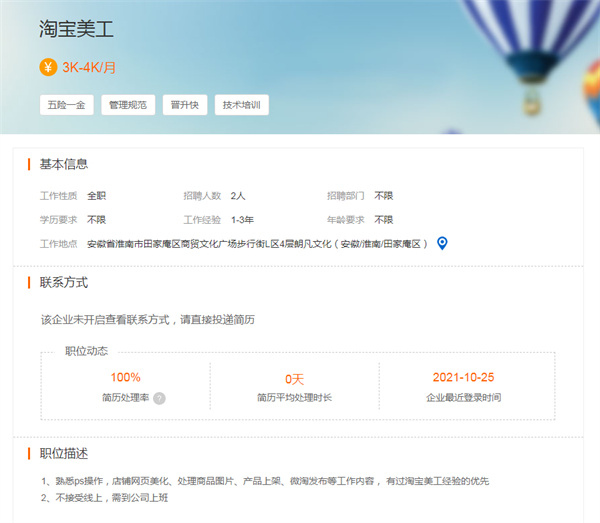Click the 招聘人数 label
Screen dimensions: 600x523
pyautogui.click(x=202, y=196)
